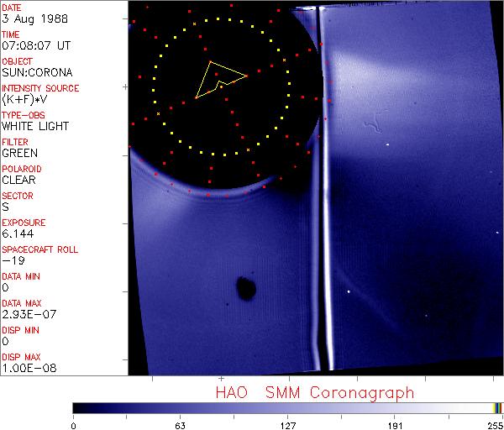Screen dimensions: 504x430
Task: Select the GREEN filter value
Action: (19, 153)
